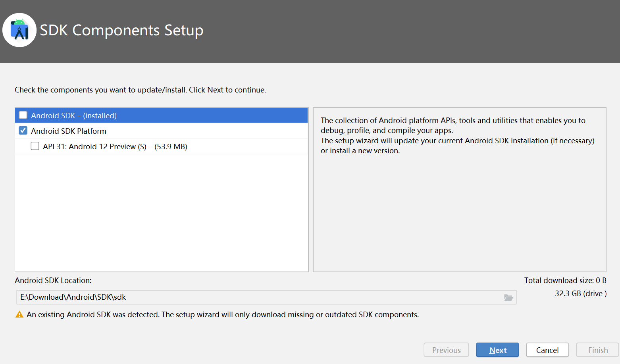Click the Total download size label
The width and height of the screenshot is (620, 364).
[x=565, y=280]
